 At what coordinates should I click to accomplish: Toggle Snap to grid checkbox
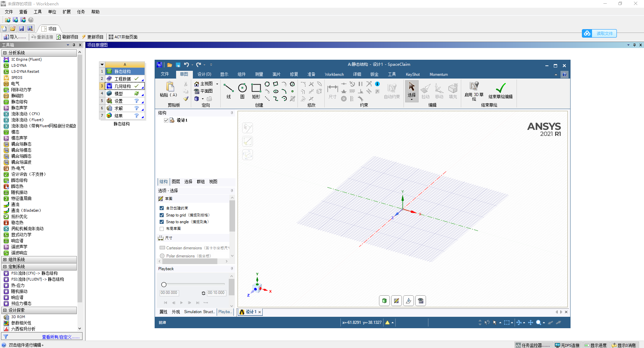162,215
